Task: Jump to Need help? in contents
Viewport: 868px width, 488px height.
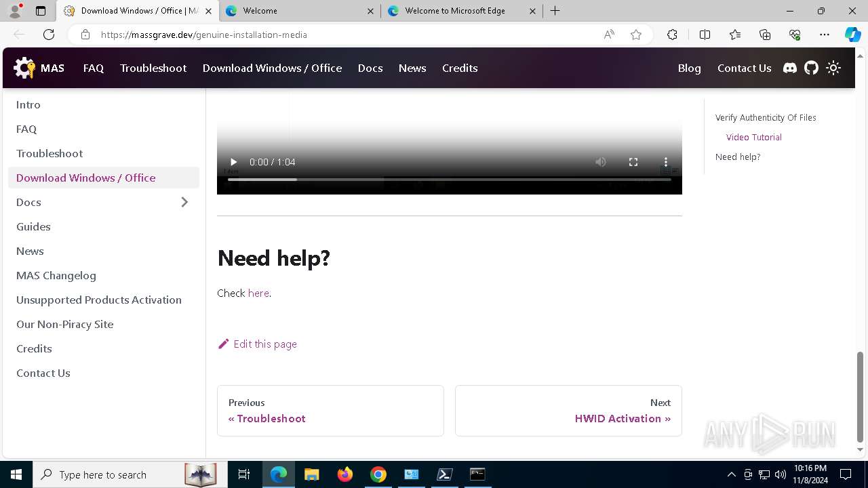Action: [x=738, y=157]
